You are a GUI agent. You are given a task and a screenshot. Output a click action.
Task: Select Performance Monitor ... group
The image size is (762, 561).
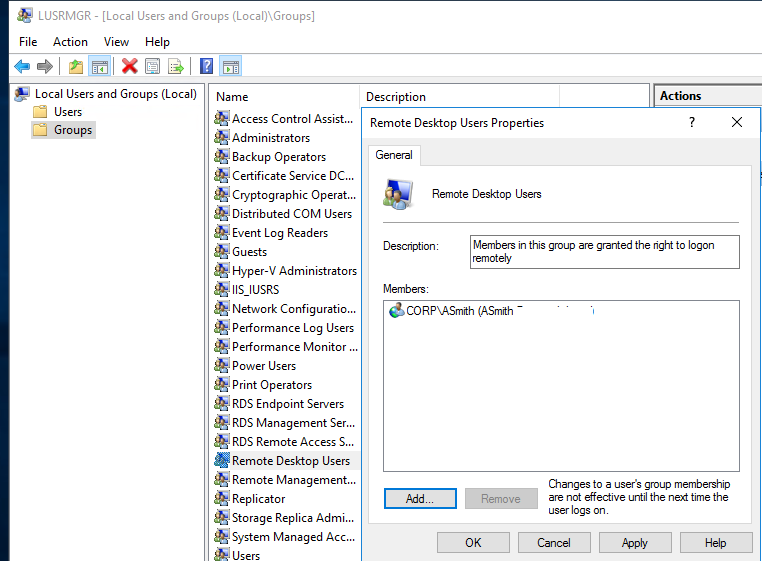coord(294,347)
